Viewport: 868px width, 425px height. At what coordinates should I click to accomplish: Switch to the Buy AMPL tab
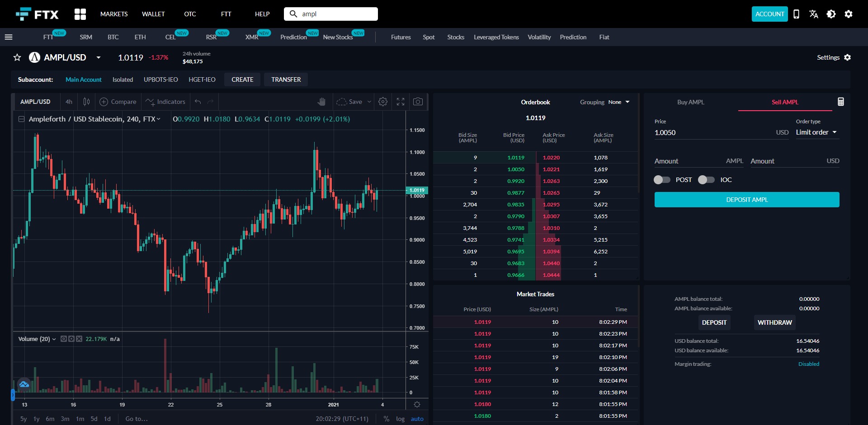click(x=691, y=102)
